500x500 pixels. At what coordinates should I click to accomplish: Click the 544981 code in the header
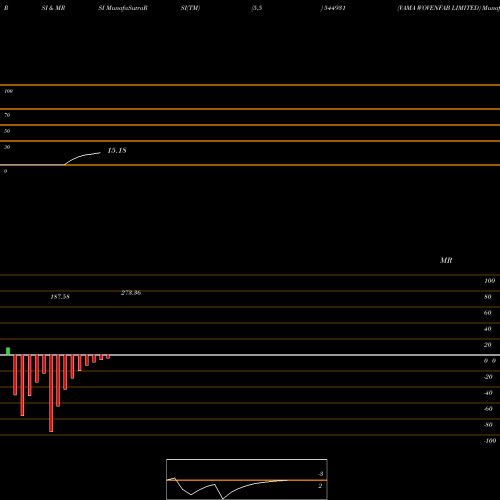[334, 8]
